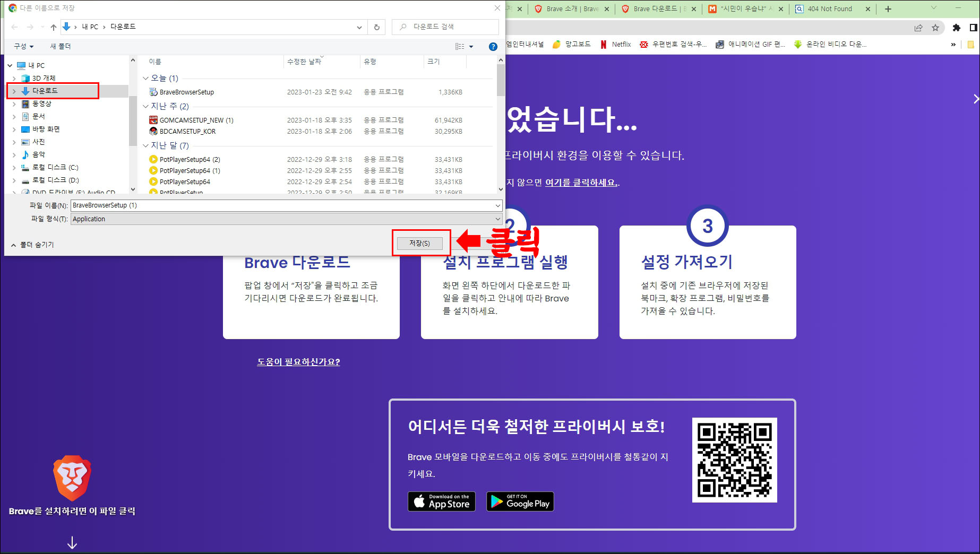Viewport: 980px width, 554px height.
Task: Open a new browser tab
Action: pos(888,8)
